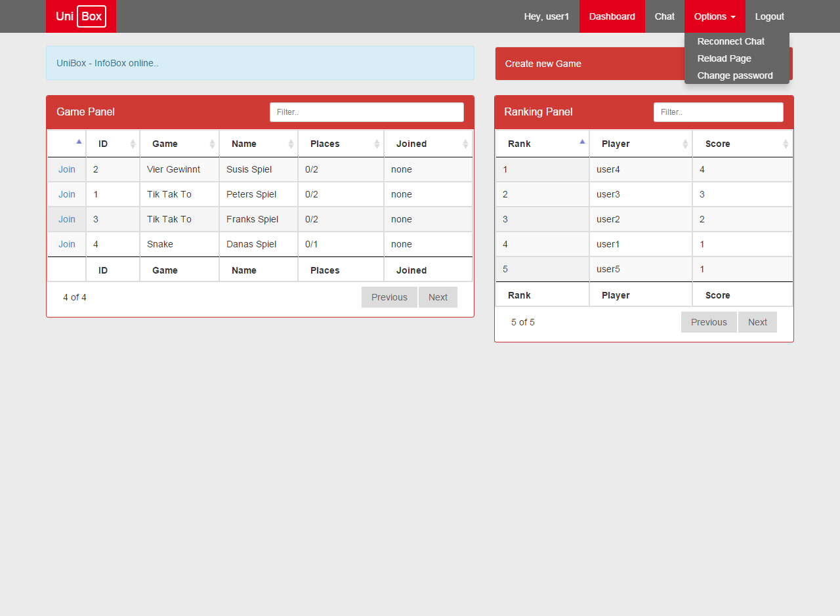This screenshot has width=840, height=616.
Task: Click Previous in Game Panel pagination
Action: click(389, 297)
